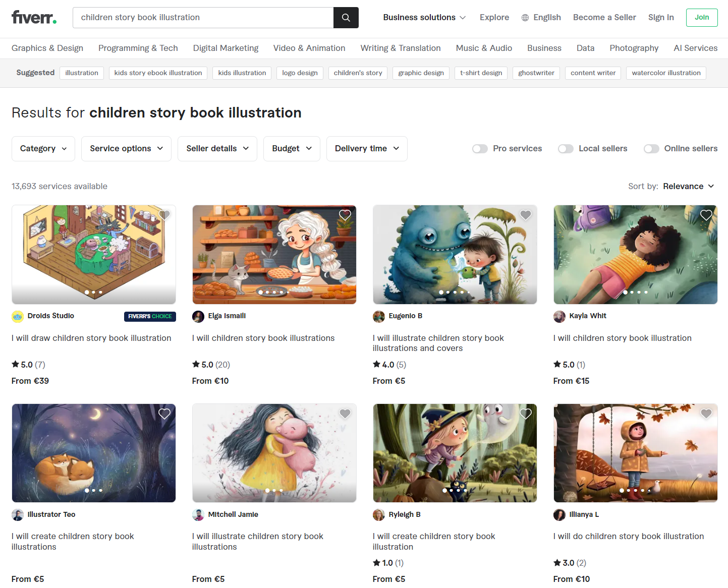This screenshot has width=728, height=588.
Task: Click the Join button
Action: (702, 18)
